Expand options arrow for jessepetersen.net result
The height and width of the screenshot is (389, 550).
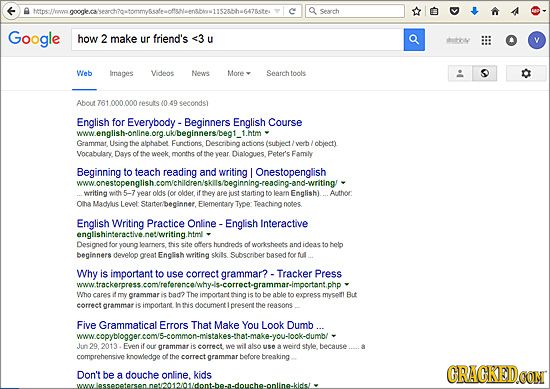(x=316, y=385)
